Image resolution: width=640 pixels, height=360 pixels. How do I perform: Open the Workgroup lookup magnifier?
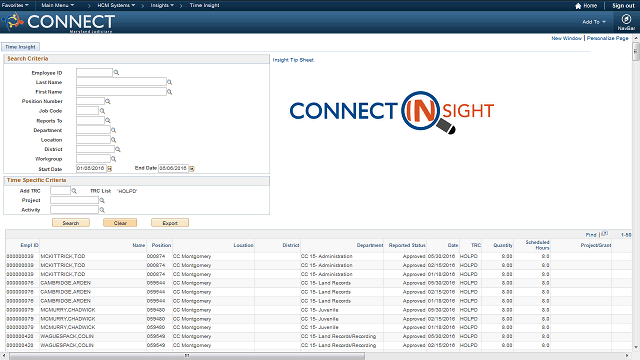point(114,159)
